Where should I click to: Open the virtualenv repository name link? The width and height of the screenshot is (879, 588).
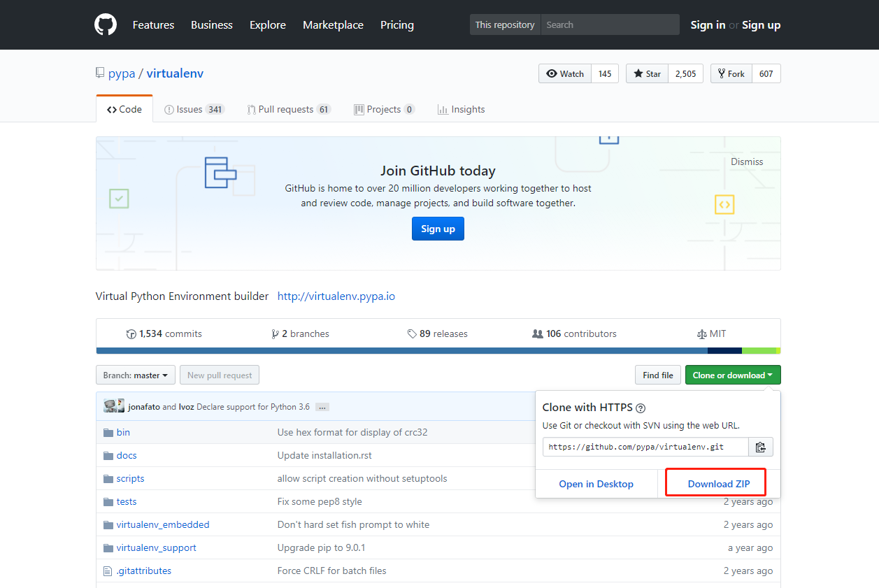click(175, 73)
